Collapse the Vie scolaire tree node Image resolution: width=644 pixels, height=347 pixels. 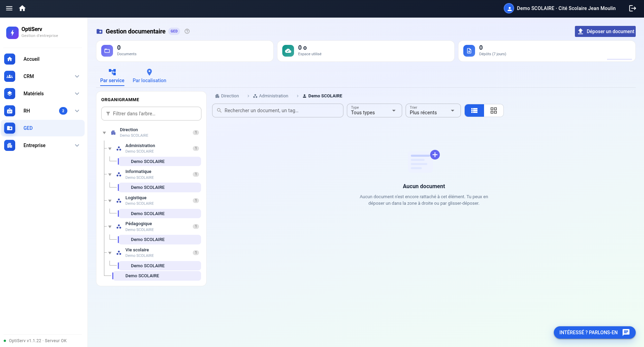pyautogui.click(x=110, y=253)
